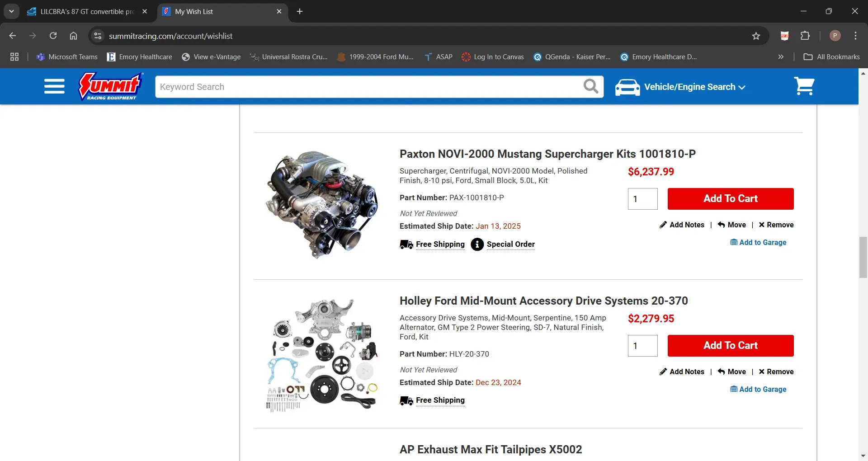Open the View e-Vantage bookmark
The width and height of the screenshot is (868, 461).
coord(211,56)
